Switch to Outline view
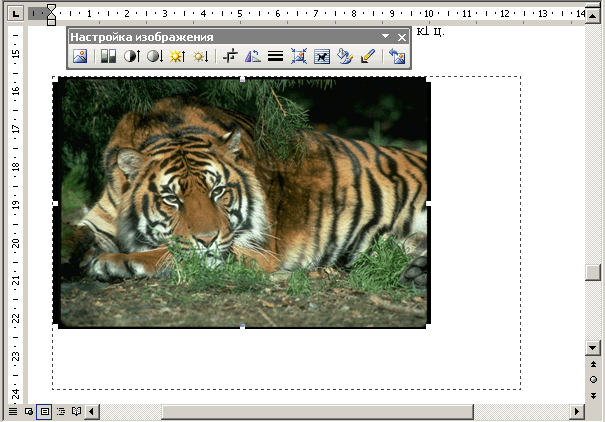Viewport: 605px width, 422px height. [x=61, y=412]
